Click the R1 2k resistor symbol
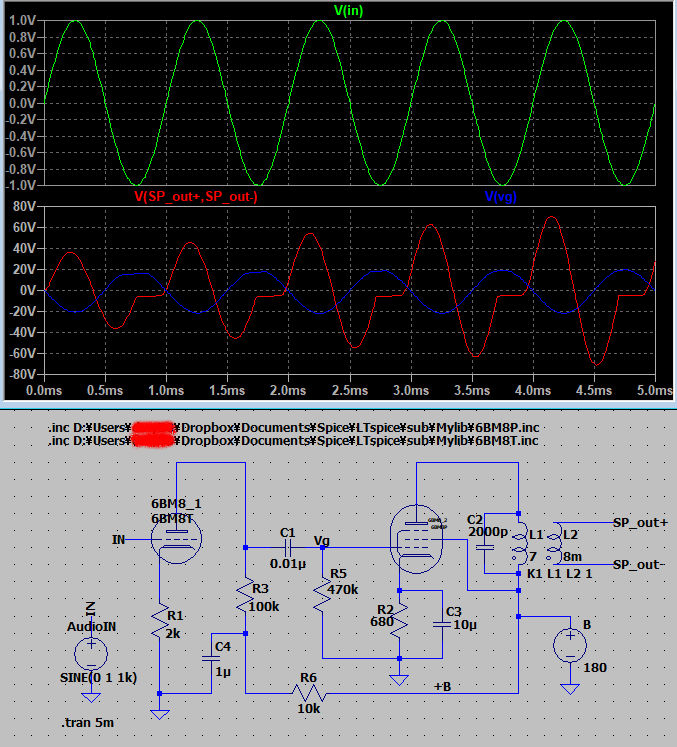The width and height of the screenshot is (677, 747). click(158, 626)
